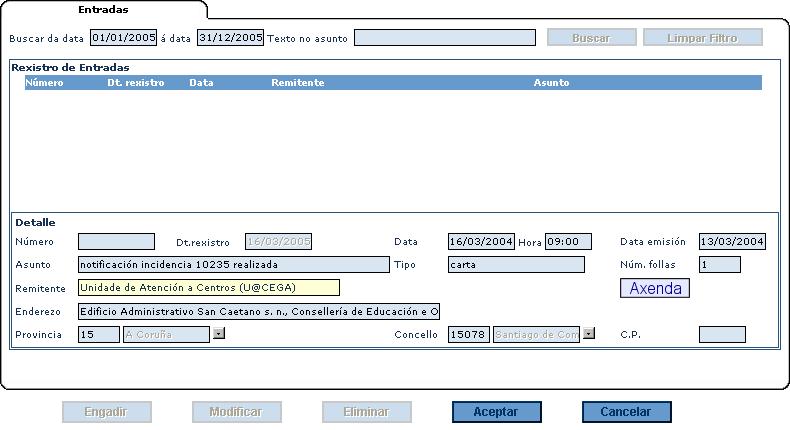790x430 pixels.
Task: Edit the Data emisión field
Action: (732, 242)
